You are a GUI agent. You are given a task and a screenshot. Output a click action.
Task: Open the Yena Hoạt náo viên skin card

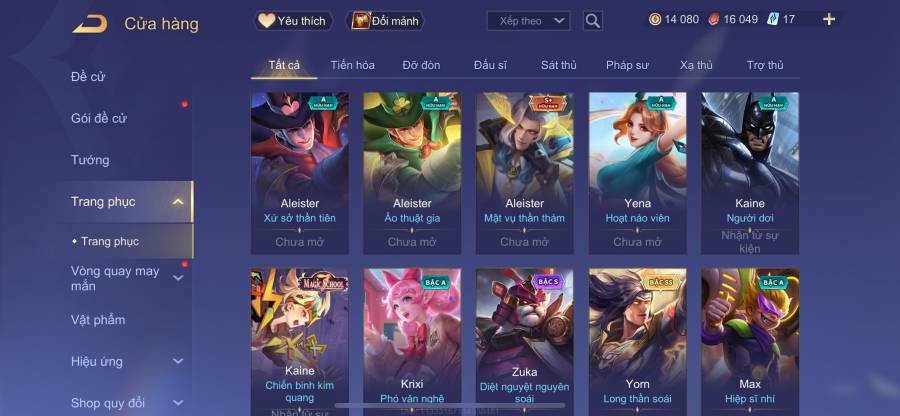[x=637, y=173]
